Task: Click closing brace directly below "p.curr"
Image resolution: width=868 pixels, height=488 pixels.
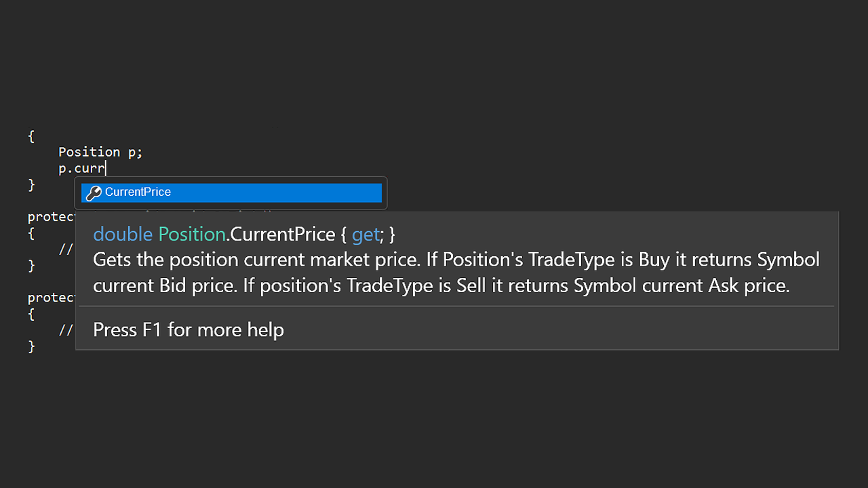Action: [x=31, y=184]
